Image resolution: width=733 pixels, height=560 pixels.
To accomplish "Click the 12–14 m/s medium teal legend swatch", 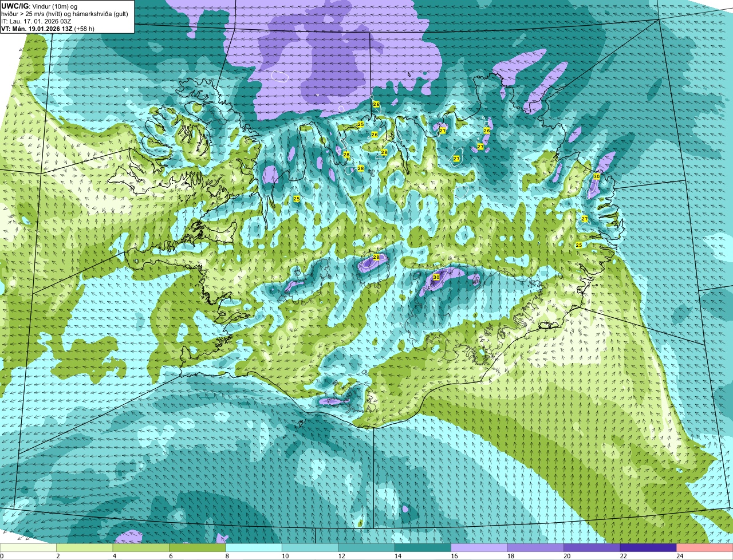I will [366, 548].
